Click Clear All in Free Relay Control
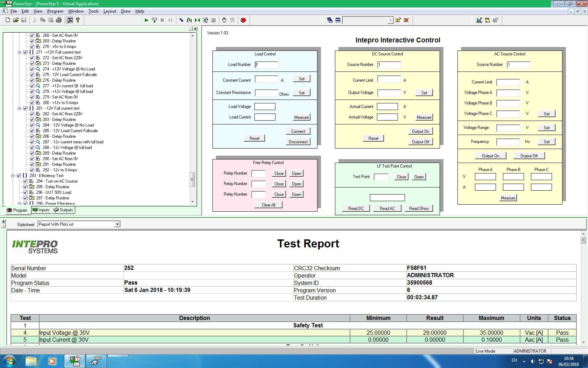588x368 pixels. point(268,205)
